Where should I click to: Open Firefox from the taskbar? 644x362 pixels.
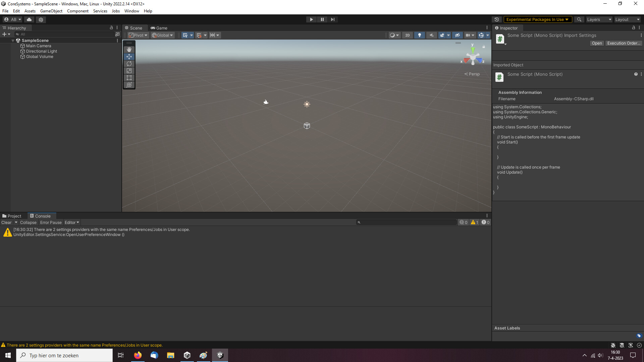click(138, 355)
